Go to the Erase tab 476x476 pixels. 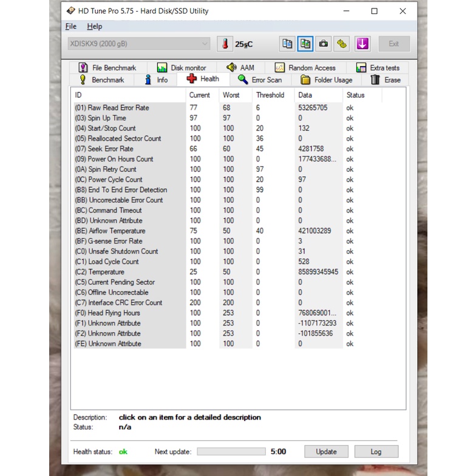tap(386, 80)
